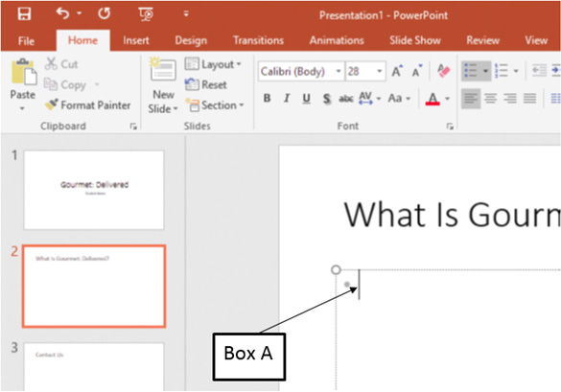Image resolution: width=561 pixels, height=392 pixels.
Task: Open the Undo history dropdown arrow
Action: pos(79,13)
